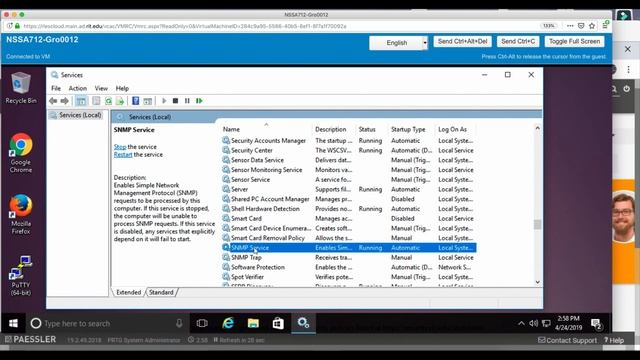This screenshot has height=360, width=640.
Task: Select the SNMP Service row
Action: pyautogui.click(x=349, y=248)
